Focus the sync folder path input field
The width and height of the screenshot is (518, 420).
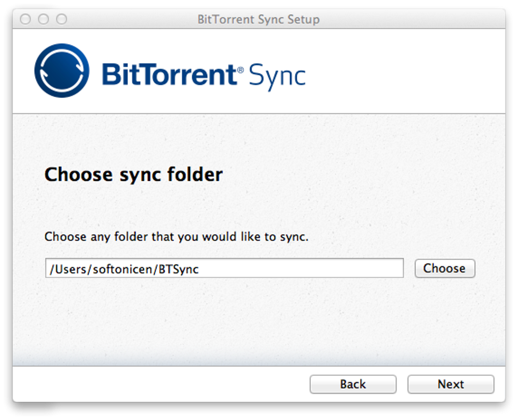tap(224, 268)
